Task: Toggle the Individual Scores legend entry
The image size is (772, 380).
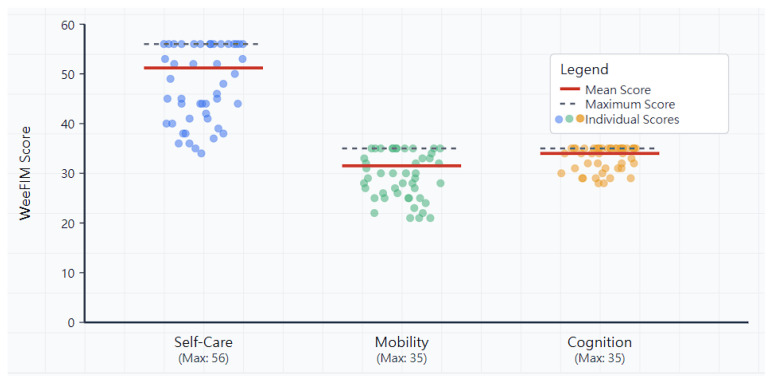Action: [617, 119]
